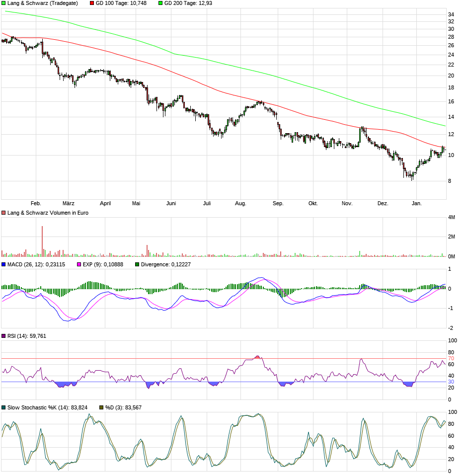
Task: Click the 'Mai' month axis label
Action: [136, 204]
